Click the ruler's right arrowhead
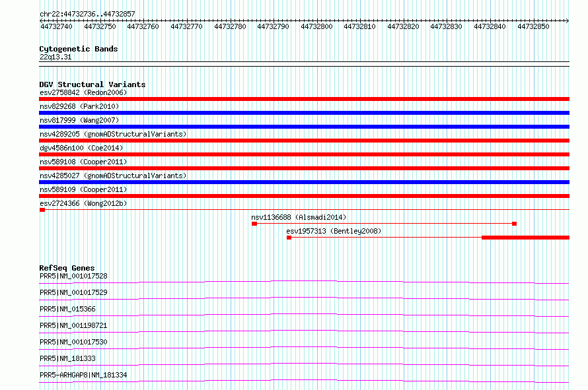 click(568, 20)
